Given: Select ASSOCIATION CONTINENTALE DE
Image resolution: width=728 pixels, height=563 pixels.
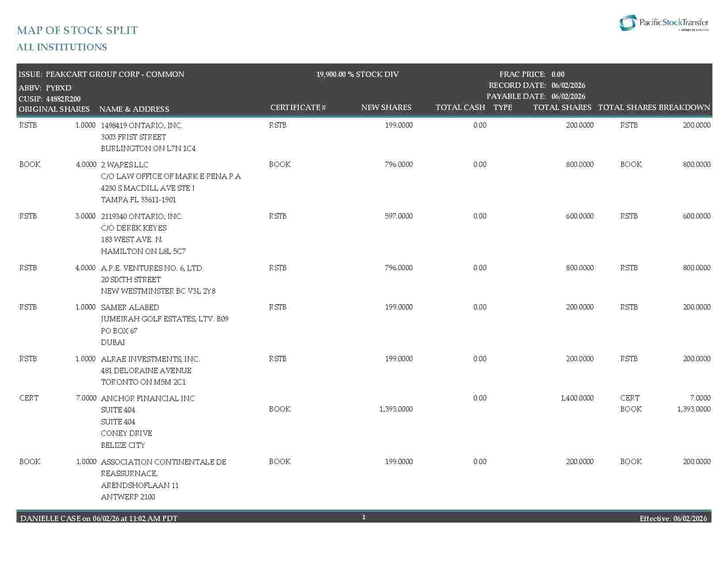Looking at the screenshot, I should click(x=164, y=462).
